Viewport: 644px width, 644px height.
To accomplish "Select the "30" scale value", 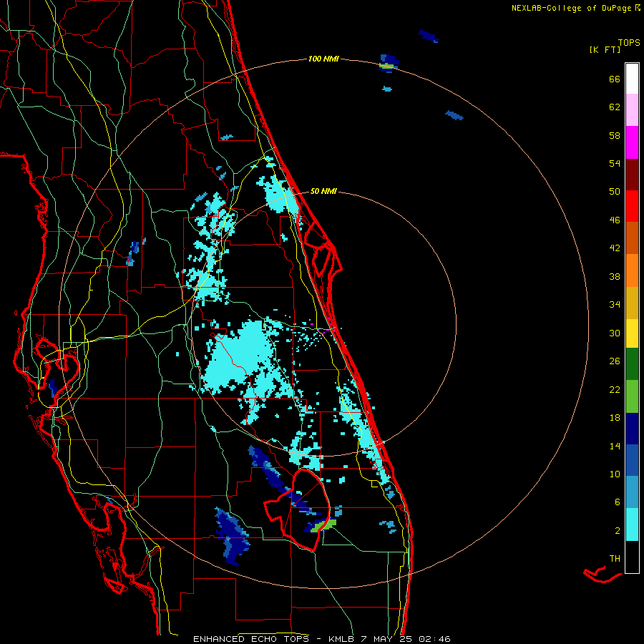I will pyautogui.click(x=615, y=333).
